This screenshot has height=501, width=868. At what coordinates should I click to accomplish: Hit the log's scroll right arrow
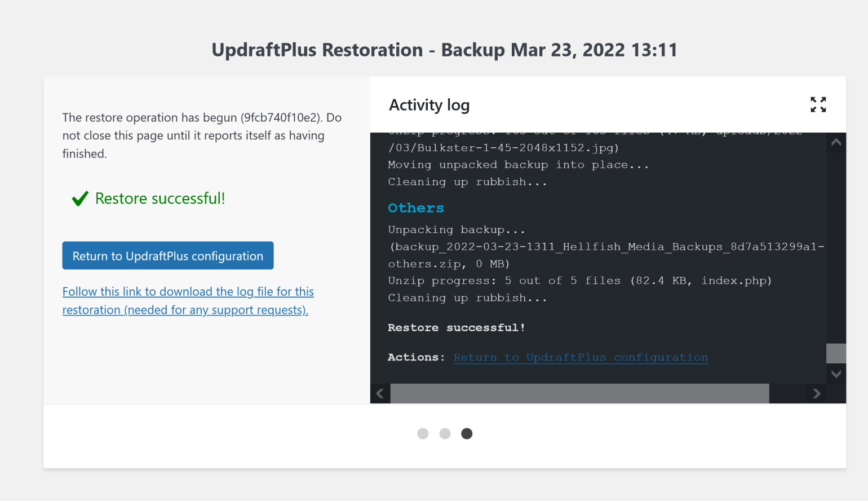point(816,393)
